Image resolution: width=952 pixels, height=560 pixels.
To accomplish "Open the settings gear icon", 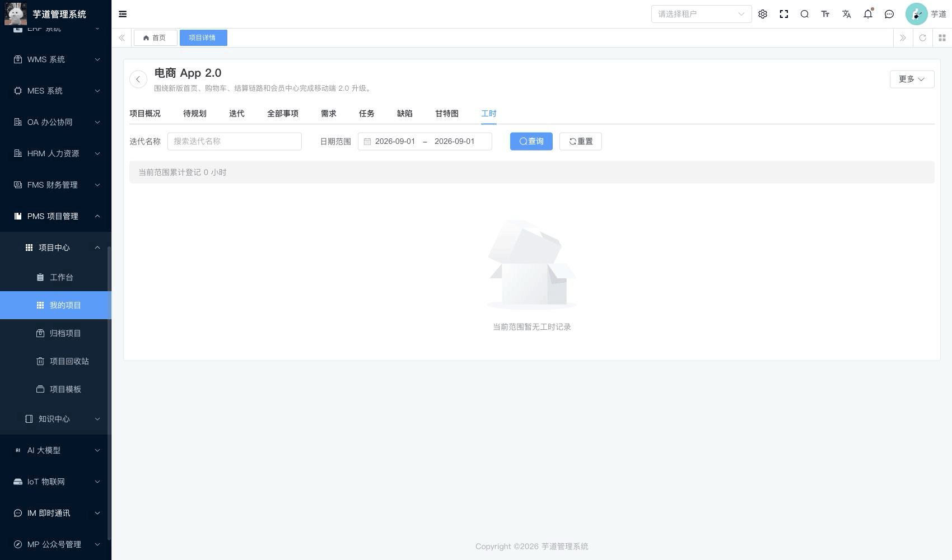I will pyautogui.click(x=763, y=14).
